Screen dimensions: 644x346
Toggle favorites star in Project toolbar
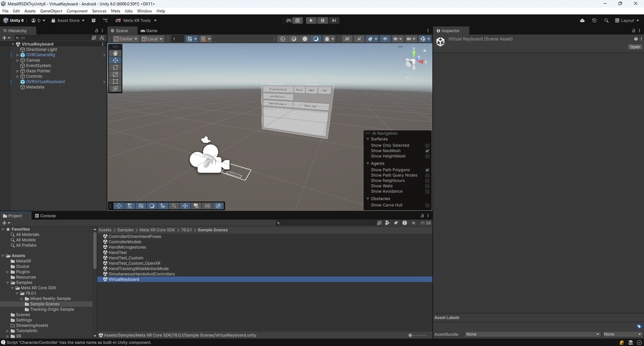pos(413,223)
